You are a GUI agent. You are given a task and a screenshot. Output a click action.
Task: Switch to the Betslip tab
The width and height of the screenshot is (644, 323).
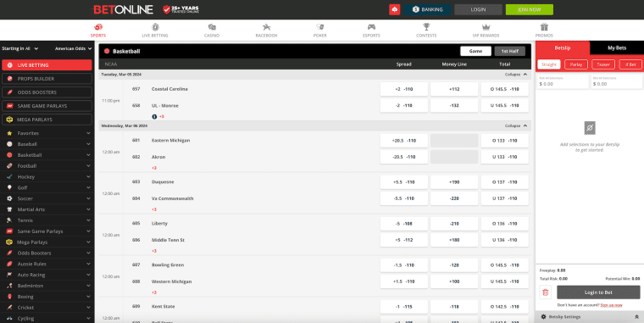click(x=563, y=47)
